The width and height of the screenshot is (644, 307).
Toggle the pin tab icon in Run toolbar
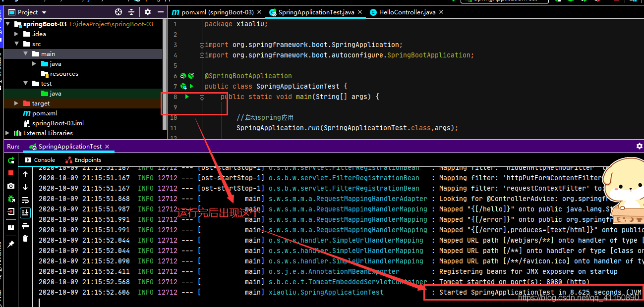(x=11, y=244)
